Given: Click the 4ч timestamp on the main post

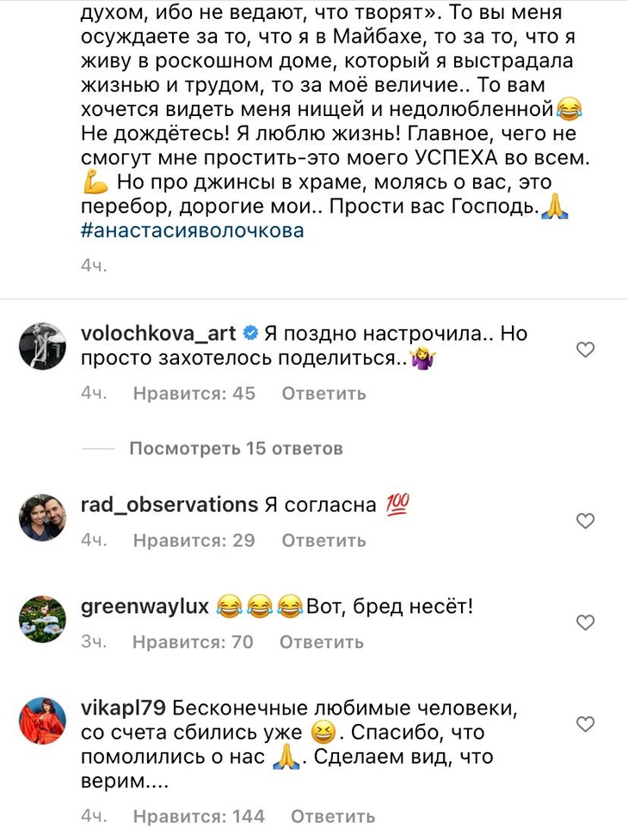Looking at the screenshot, I should tap(91, 266).
